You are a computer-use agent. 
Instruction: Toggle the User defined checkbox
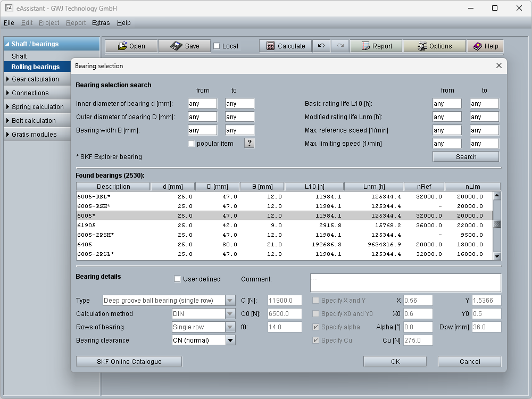click(178, 279)
